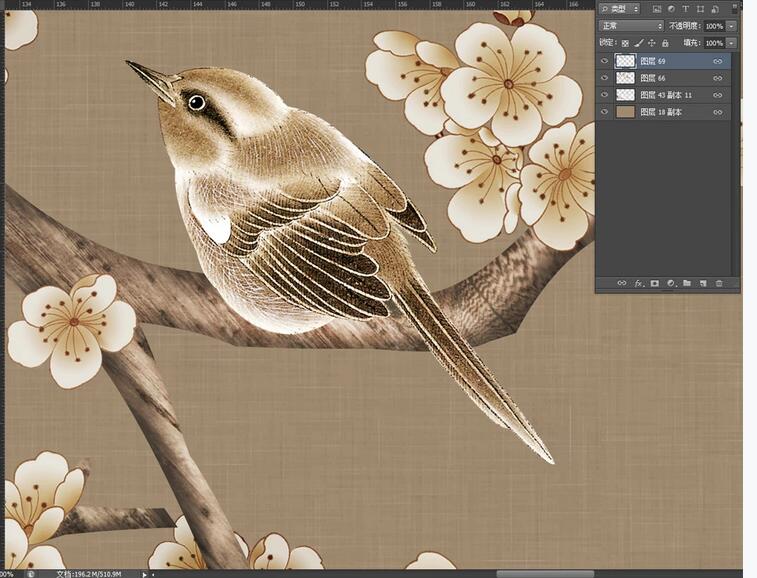This screenshot has width=757, height=578.
Task: Click the horizontal scrollbar at the bottom
Action: [x=545, y=574]
